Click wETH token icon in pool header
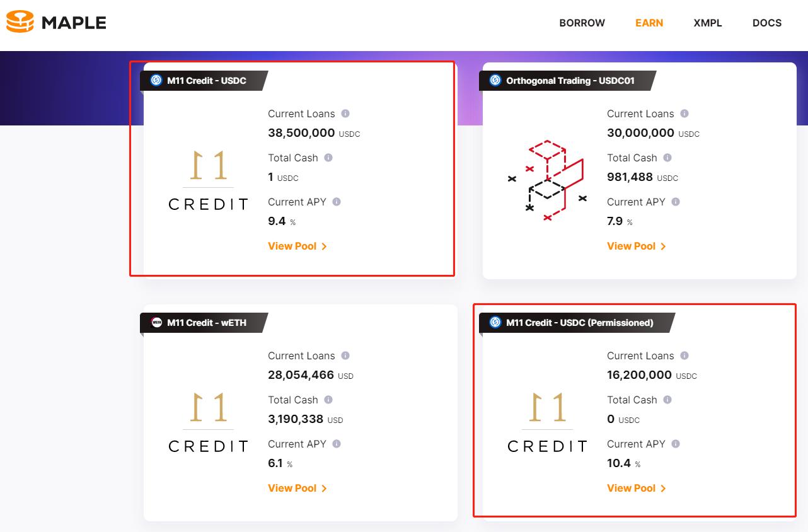This screenshot has height=532, width=808. click(x=156, y=322)
